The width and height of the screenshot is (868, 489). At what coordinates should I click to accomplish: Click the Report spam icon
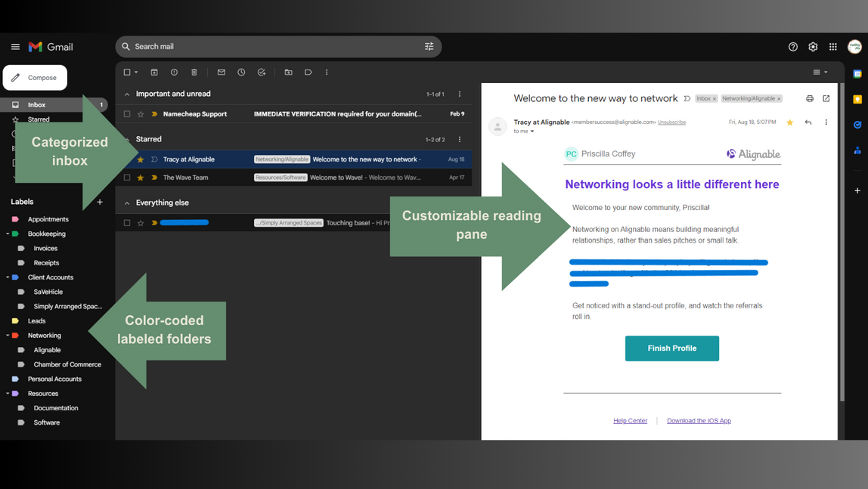(x=174, y=73)
